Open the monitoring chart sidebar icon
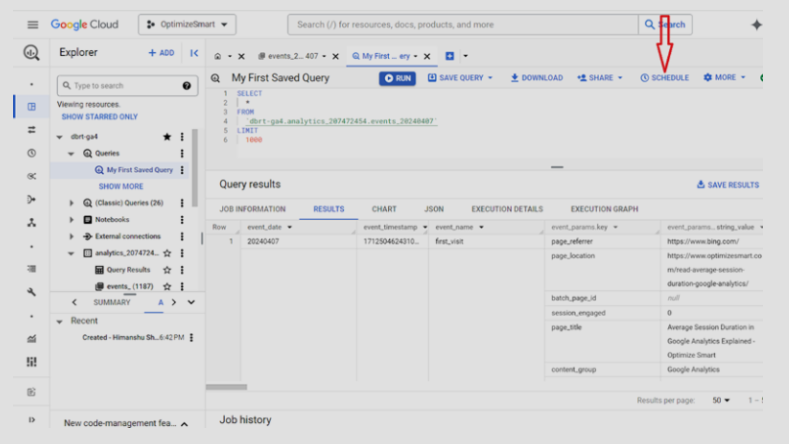 click(x=32, y=339)
